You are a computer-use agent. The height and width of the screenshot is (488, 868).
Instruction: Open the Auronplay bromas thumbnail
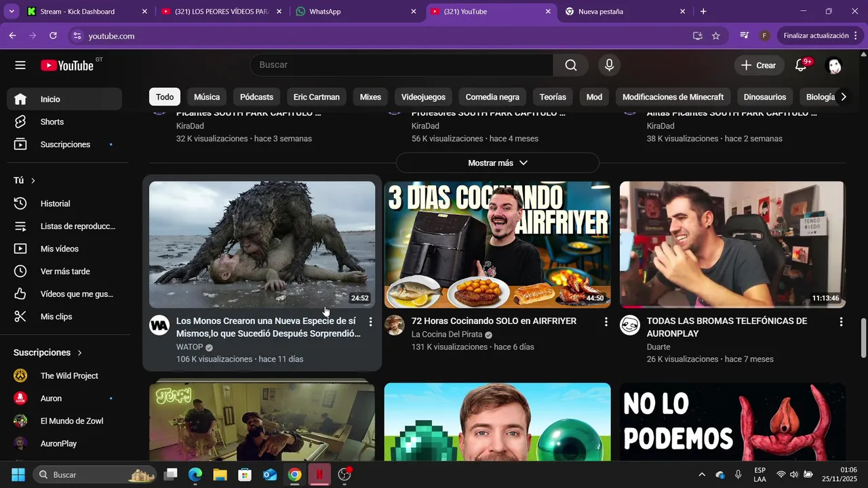732,245
